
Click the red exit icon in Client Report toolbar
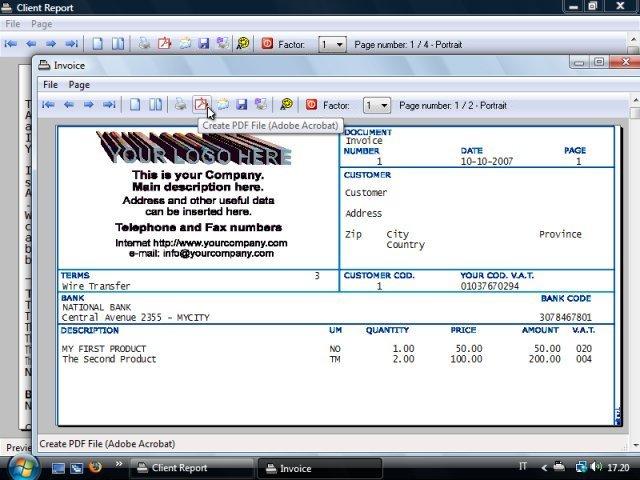click(x=267, y=43)
